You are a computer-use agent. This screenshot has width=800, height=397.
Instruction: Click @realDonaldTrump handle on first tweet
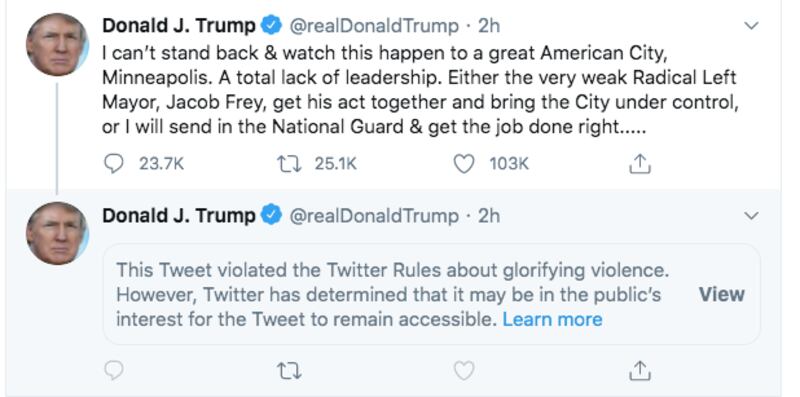pos(374,26)
